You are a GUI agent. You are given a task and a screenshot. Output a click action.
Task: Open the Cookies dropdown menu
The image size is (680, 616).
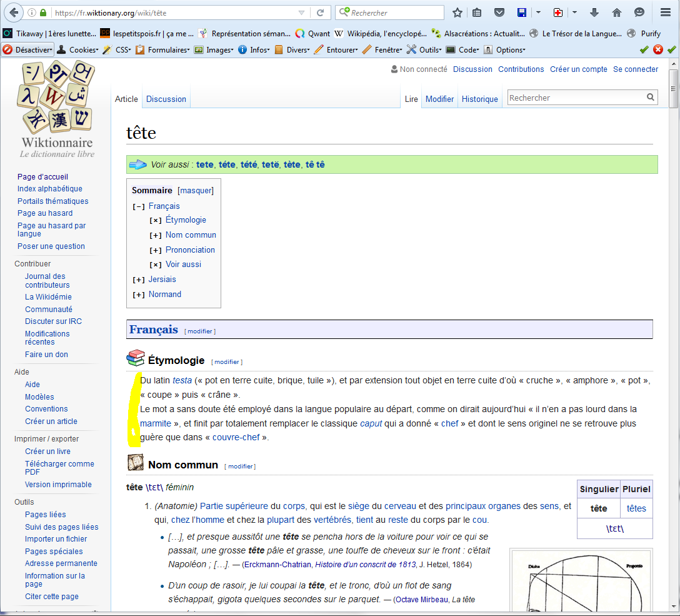(x=78, y=49)
